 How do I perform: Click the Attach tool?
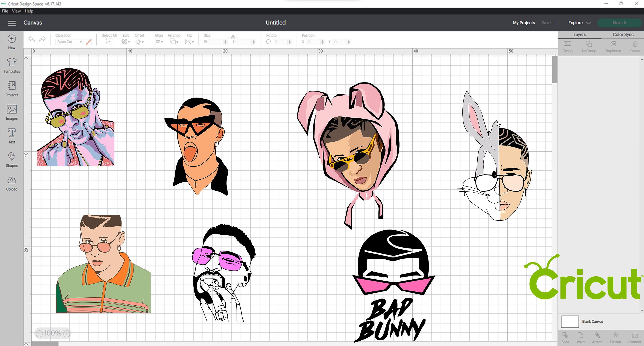click(x=597, y=338)
